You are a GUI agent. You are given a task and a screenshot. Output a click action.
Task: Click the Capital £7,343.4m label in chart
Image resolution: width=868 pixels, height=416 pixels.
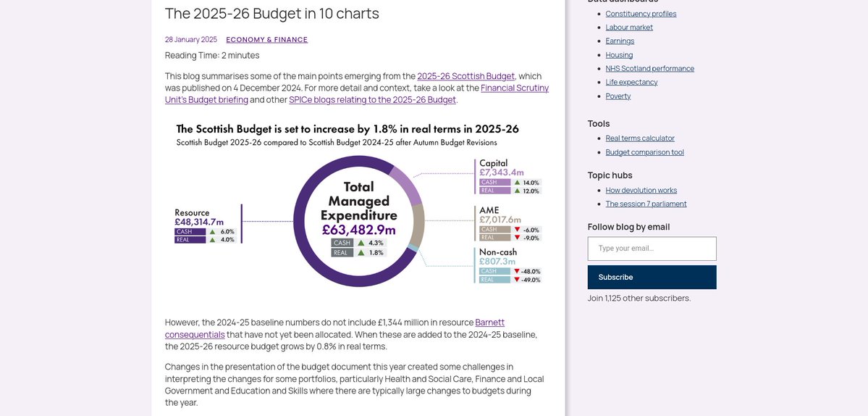502,168
